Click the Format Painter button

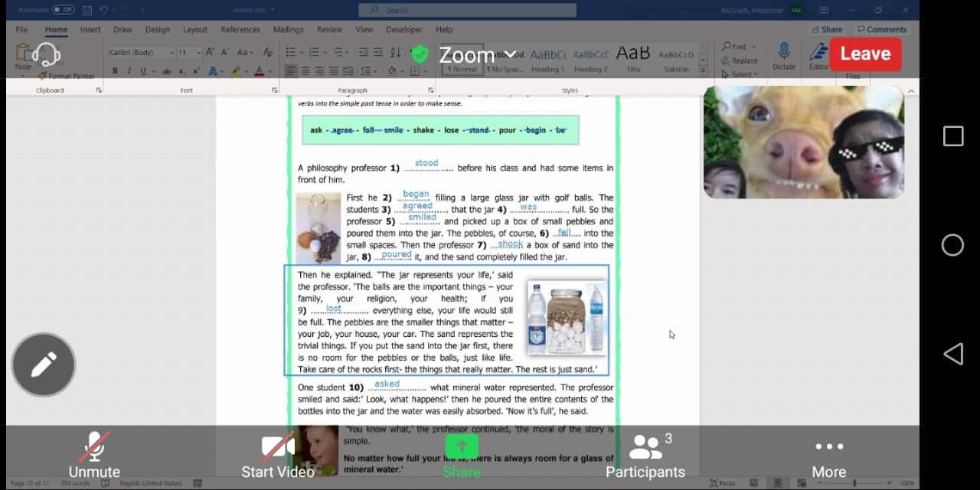point(67,76)
